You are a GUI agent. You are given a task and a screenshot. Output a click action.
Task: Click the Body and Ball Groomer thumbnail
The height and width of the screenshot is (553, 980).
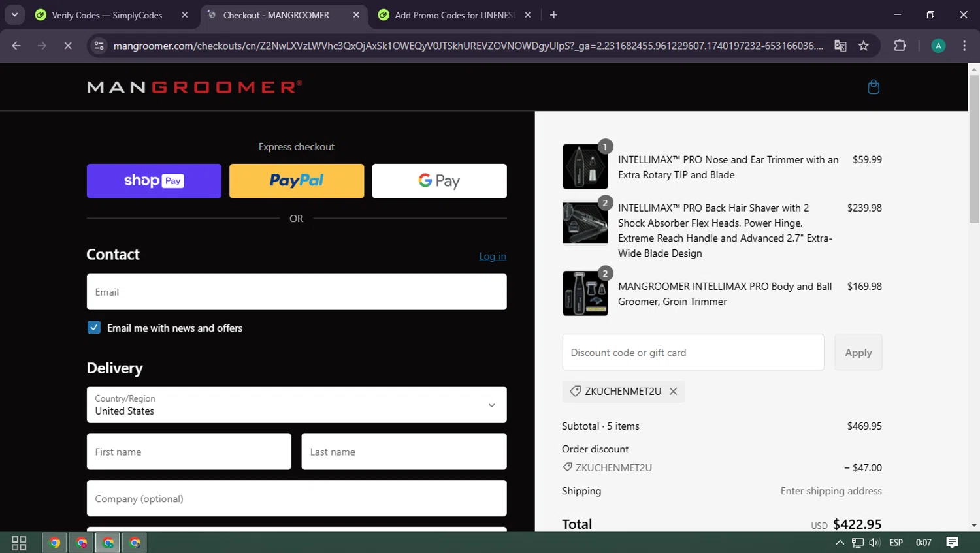click(585, 293)
